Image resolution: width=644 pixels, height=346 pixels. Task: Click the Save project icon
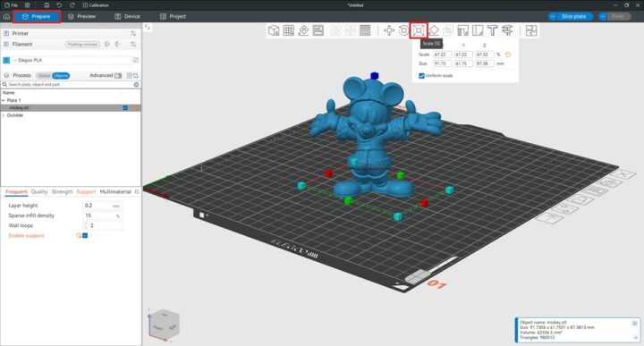pos(47,5)
